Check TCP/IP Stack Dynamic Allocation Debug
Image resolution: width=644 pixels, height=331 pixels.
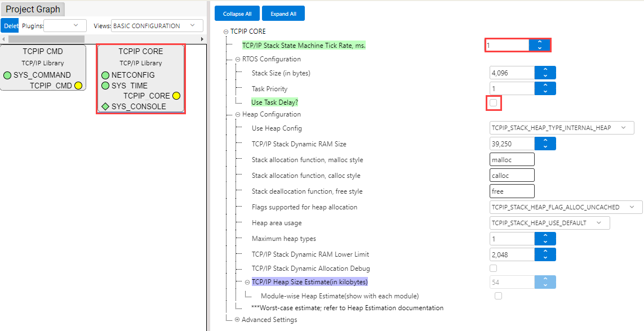point(494,269)
